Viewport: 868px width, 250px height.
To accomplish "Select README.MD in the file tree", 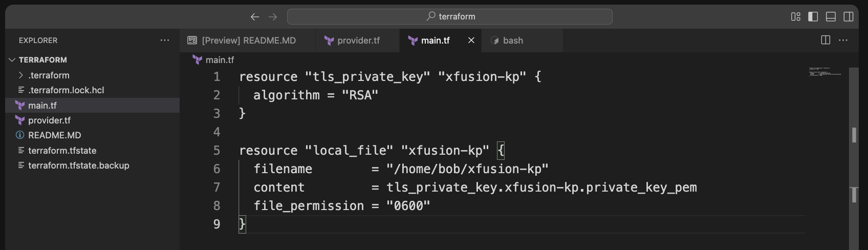I will [54, 135].
